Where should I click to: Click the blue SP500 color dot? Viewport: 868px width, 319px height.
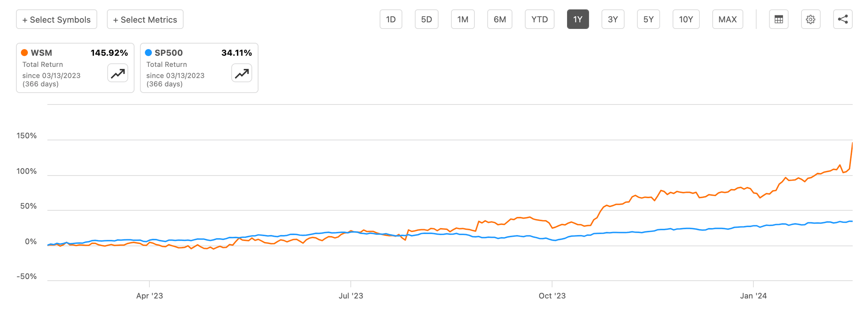click(148, 53)
